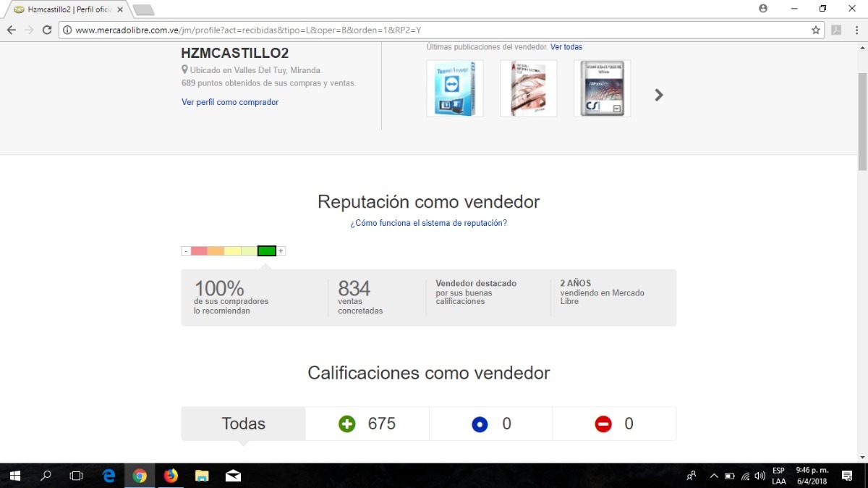The image size is (868, 488).
Task: Open the CSI software product thumbnail
Action: [x=603, y=88]
